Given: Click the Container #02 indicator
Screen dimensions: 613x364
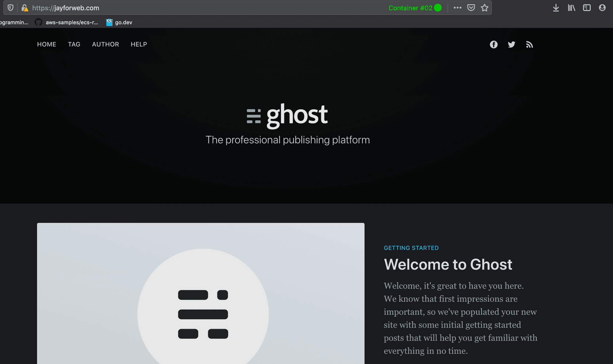Looking at the screenshot, I should tap(414, 8).
